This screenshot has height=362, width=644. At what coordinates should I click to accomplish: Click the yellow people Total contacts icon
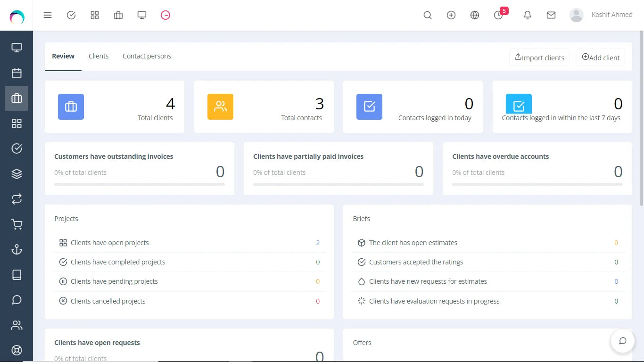pos(220,107)
